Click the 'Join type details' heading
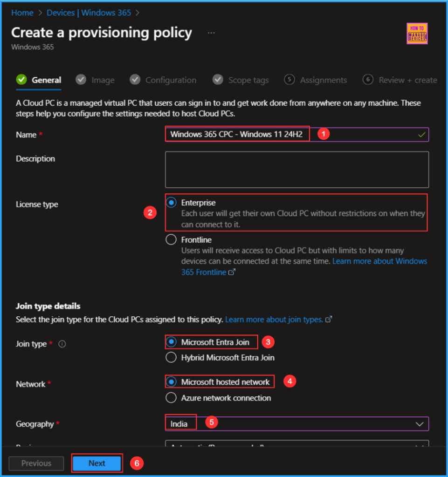 click(48, 306)
